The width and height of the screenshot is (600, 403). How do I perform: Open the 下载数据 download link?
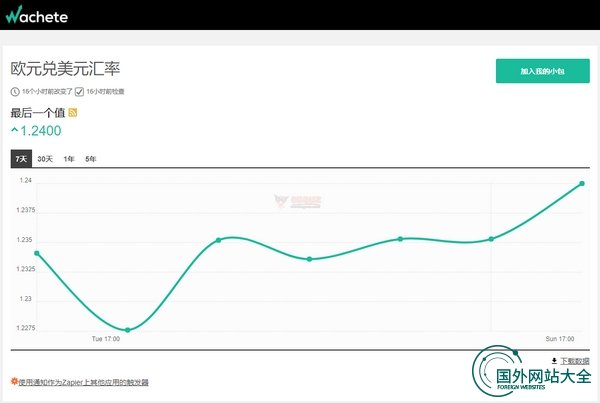(x=575, y=361)
